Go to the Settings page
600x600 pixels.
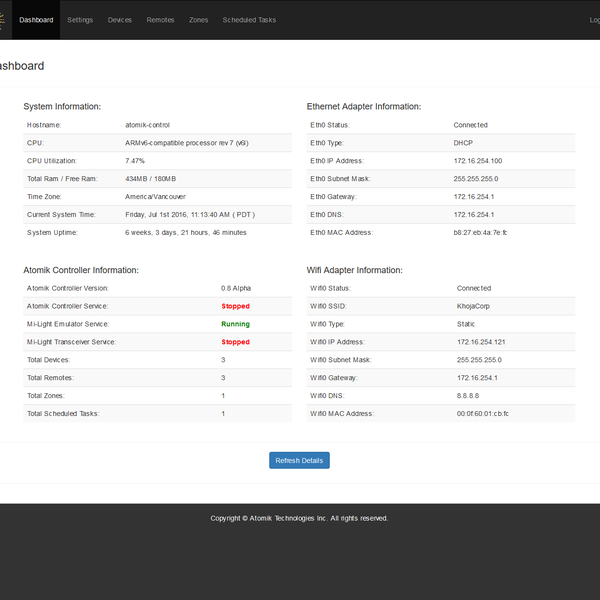click(80, 20)
